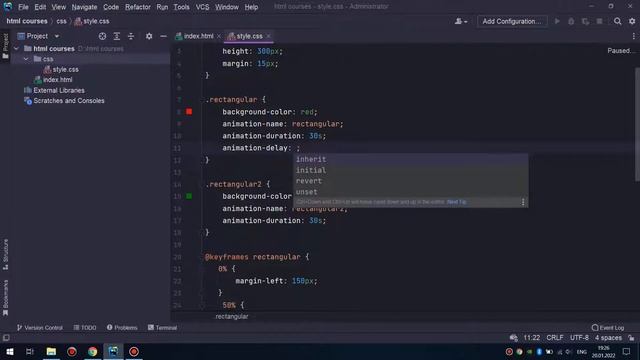
Task: Open the VCS menu
Action: point(202,7)
